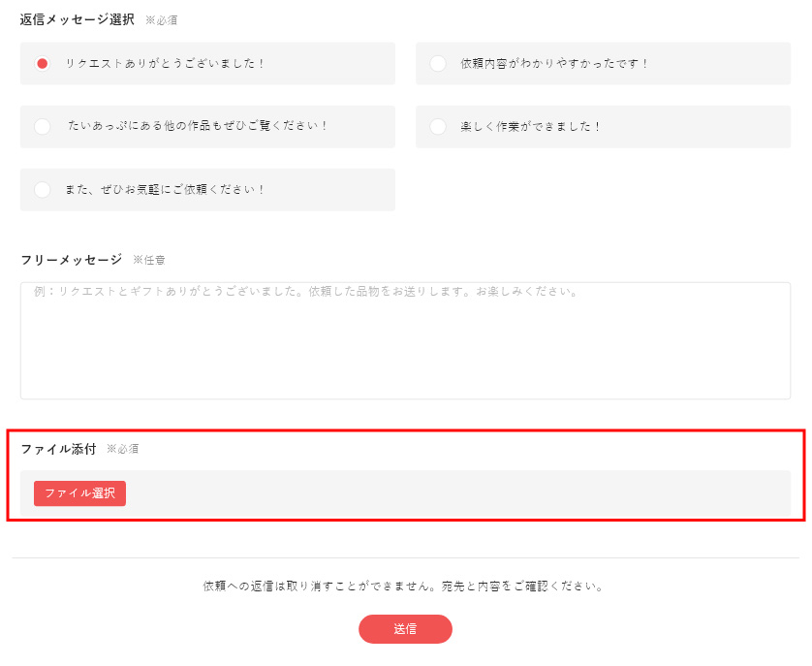Click the フリーメッセージ heading label
Image resolution: width=812 pixels, height=666 pixels.
[x=72, y=260]
